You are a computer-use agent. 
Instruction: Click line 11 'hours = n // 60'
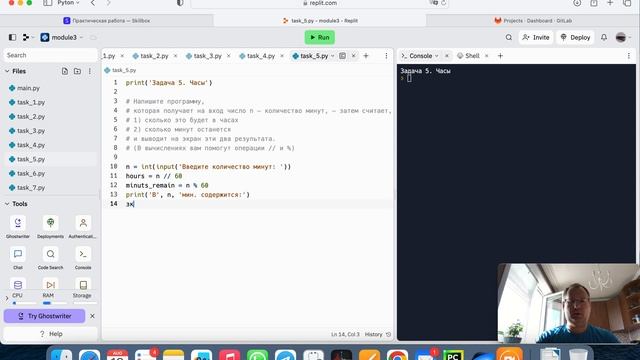[x=154, y=176]
